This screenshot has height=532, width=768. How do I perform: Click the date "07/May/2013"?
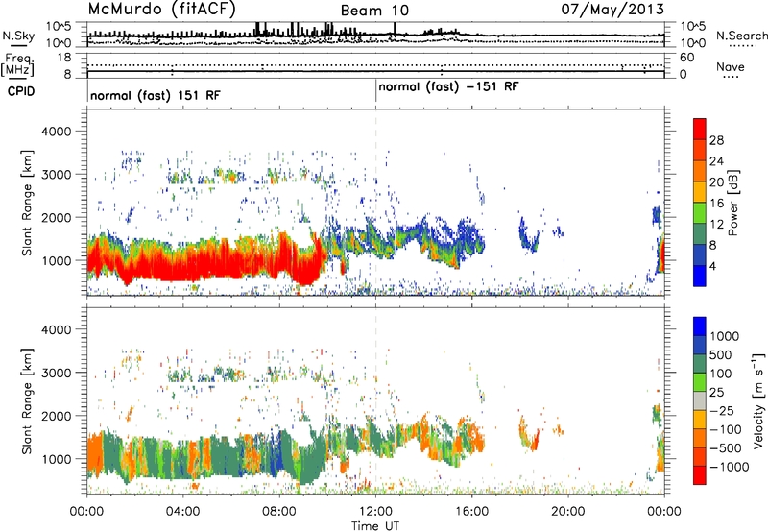(612, 10)
